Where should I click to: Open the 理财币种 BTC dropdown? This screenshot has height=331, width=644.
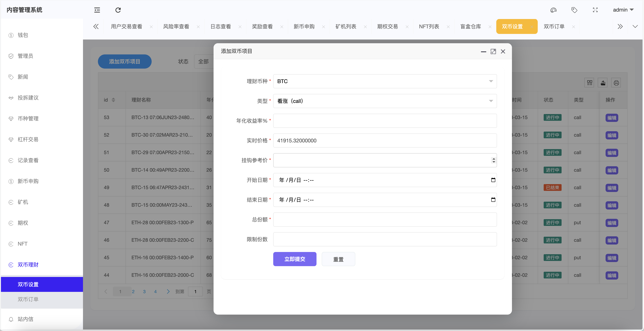(385, 81)
